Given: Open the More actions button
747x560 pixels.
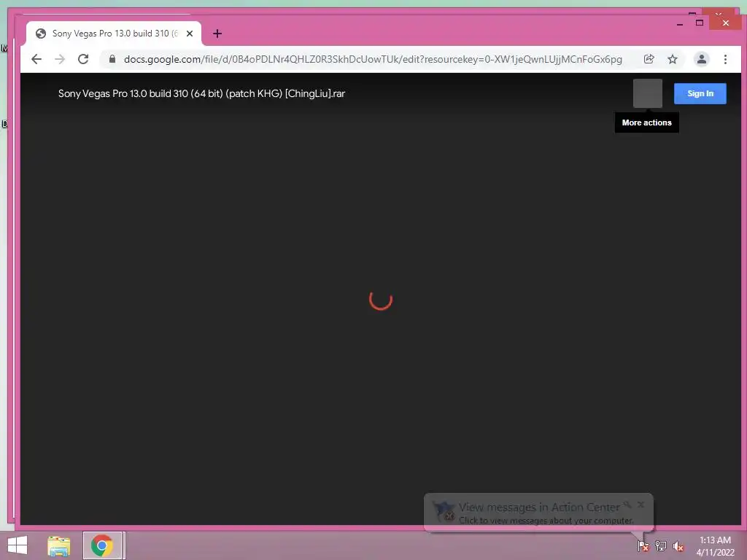Looking at the screenshot, I should 648,93.
